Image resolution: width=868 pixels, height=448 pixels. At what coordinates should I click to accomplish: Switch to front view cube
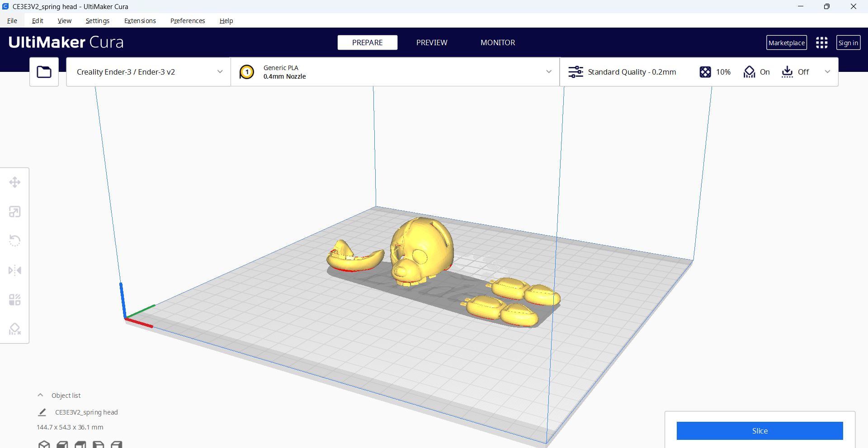(x=62, y=445)
